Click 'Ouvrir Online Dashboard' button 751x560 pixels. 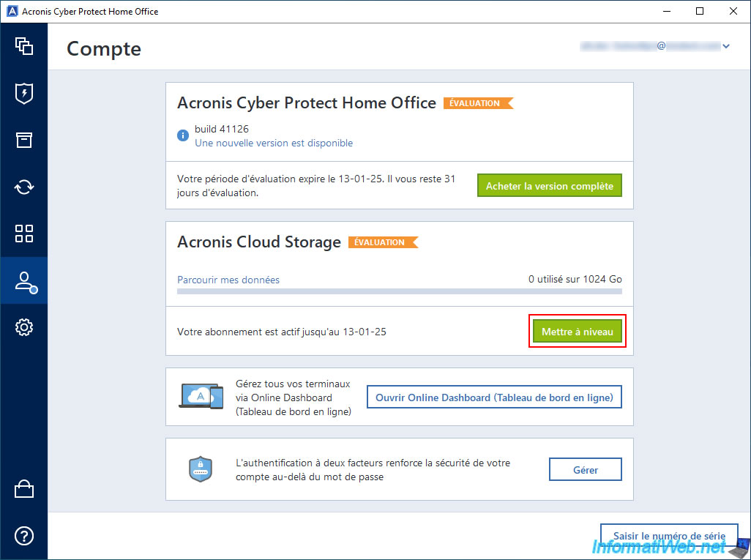494,397
